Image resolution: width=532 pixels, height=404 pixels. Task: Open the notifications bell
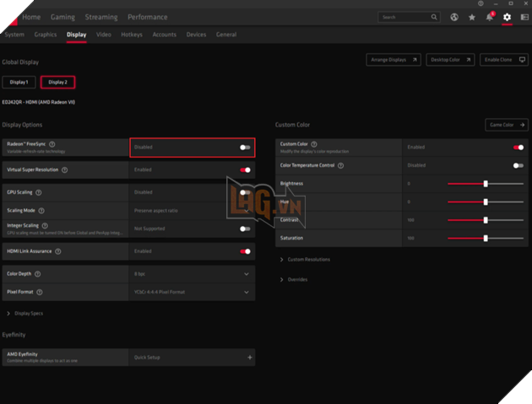point(489,17)
